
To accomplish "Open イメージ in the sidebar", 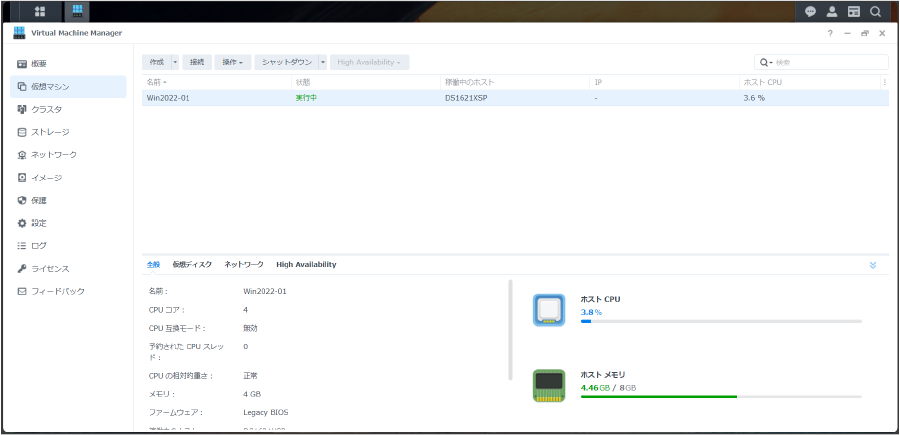I will pyautogui.click(x=68, y=178).
